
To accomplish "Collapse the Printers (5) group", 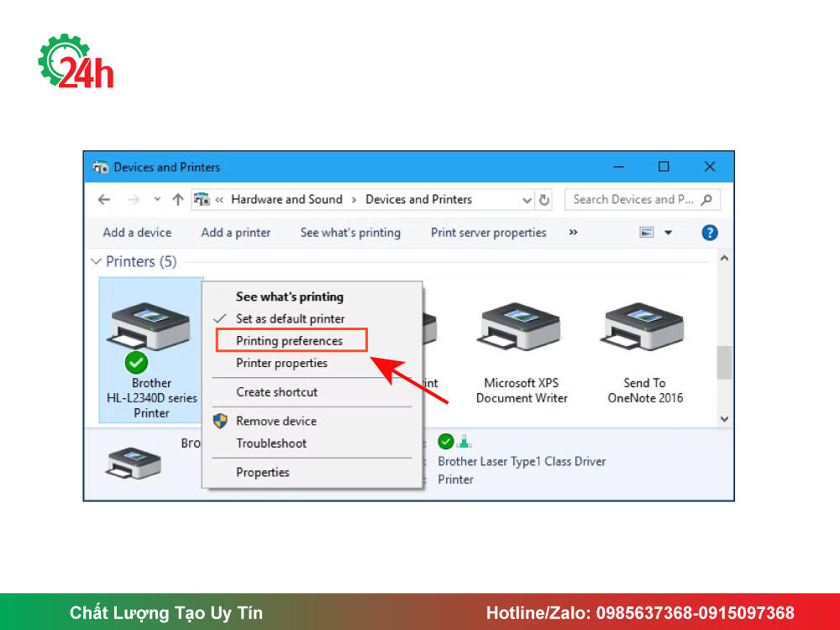I will point(96,261).
